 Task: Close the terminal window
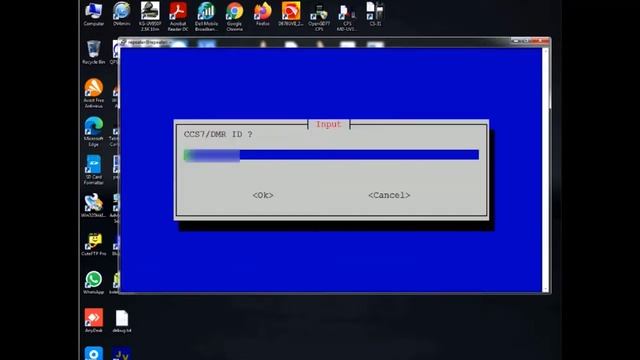click(541, 41)
